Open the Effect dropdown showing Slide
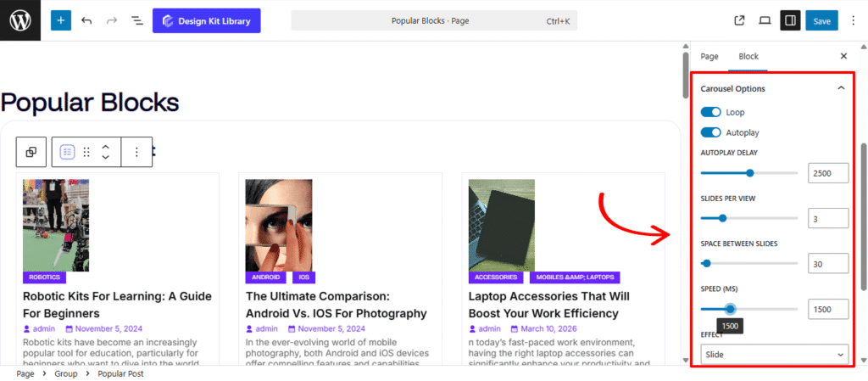Screen dimensions: 868x381 point(776,354)
